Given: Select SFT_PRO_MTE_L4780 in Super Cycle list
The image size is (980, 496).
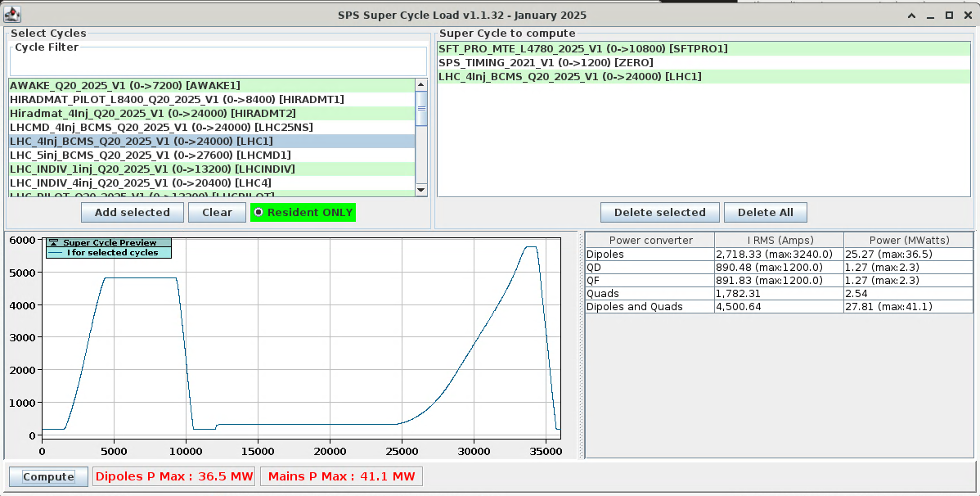Looking at the screenshot, I should 582,49.
